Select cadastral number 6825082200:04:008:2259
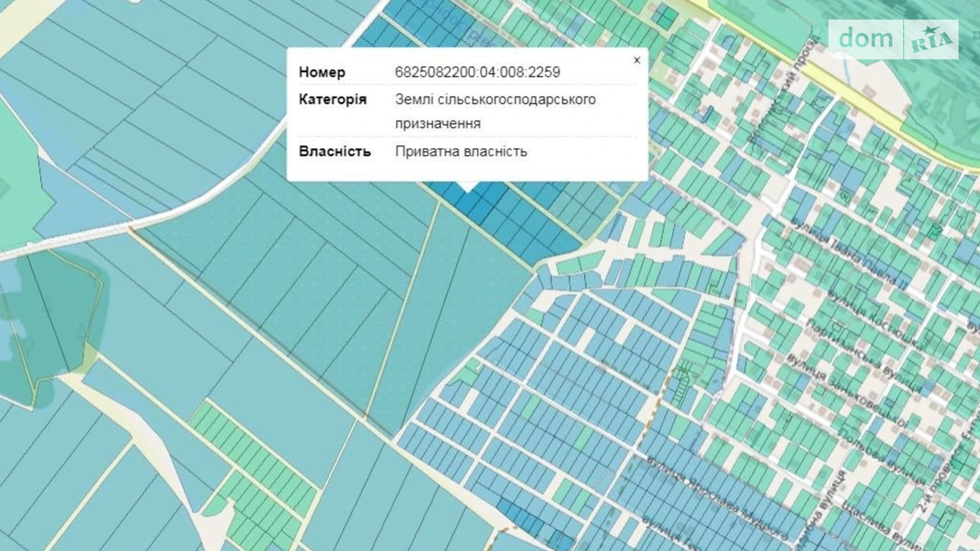Viewport: 980px width, 551px height. click(x=477, y=72)
